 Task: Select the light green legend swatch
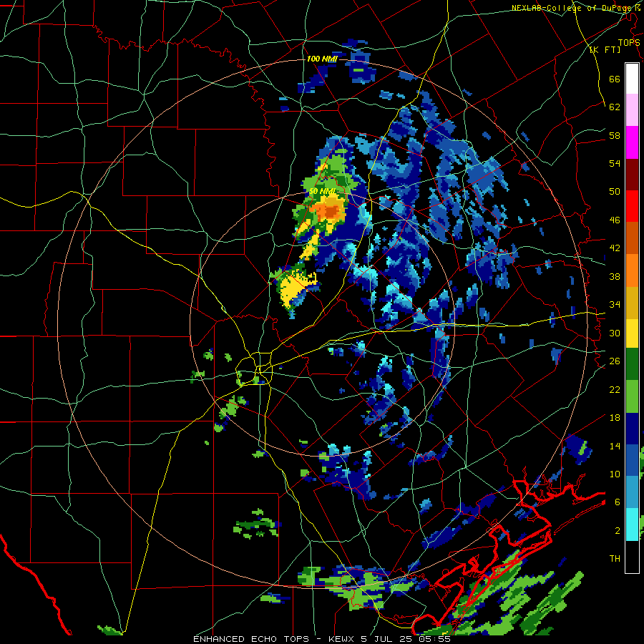click(x=632, y=396)
